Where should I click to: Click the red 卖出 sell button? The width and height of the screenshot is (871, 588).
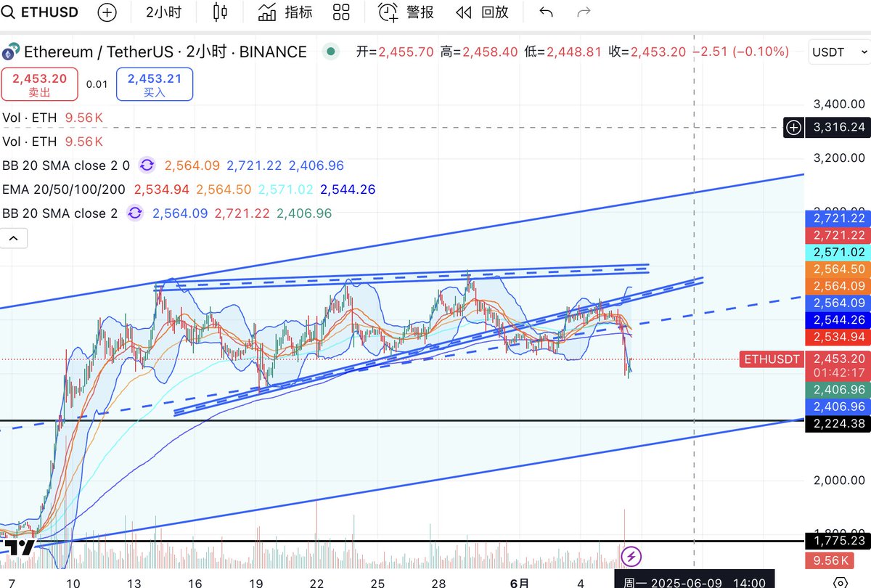coord(39,84)
